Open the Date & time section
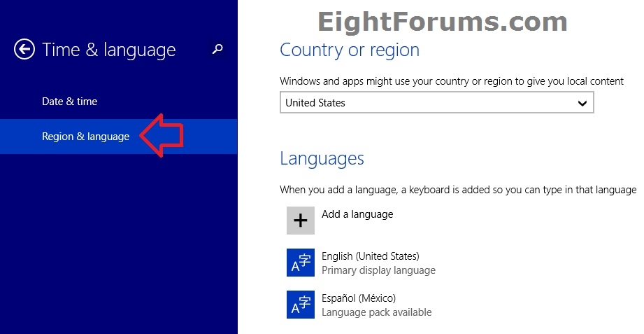Screen dimensions: 644x334 pyautogui.click(x=69, y=102)
